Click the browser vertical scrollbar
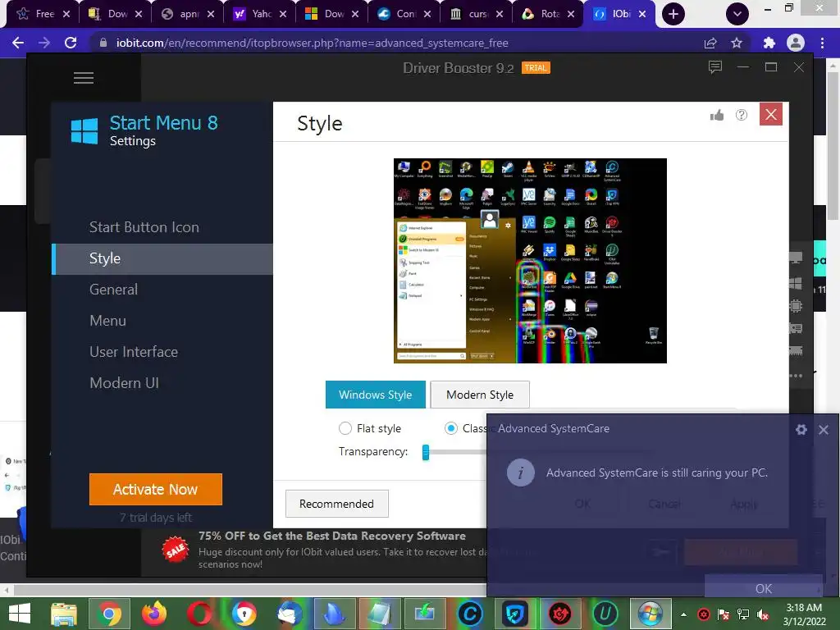 833,144
